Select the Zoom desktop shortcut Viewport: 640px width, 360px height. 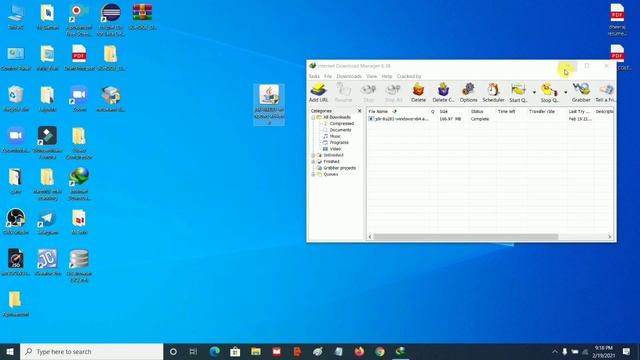(x=79, y=99)
